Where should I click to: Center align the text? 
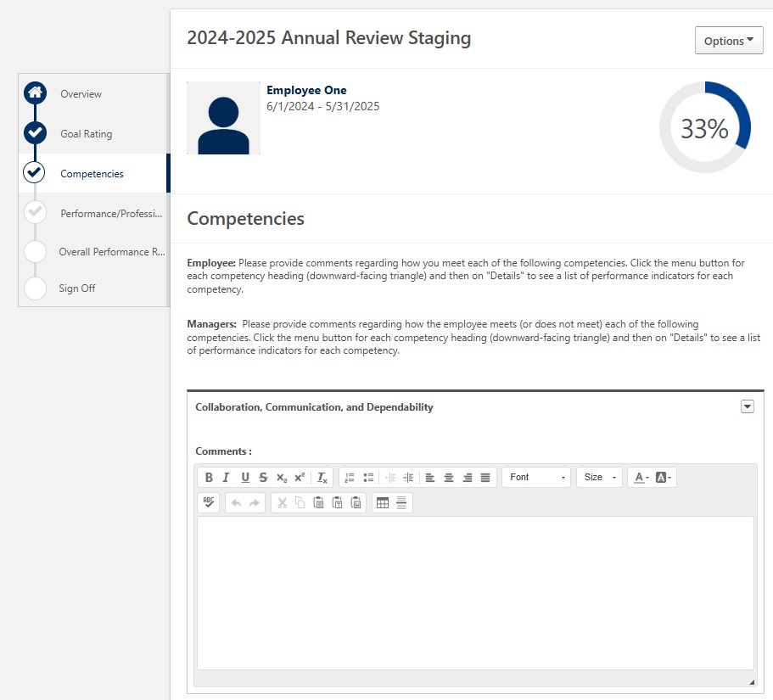(x=449, y=477)
